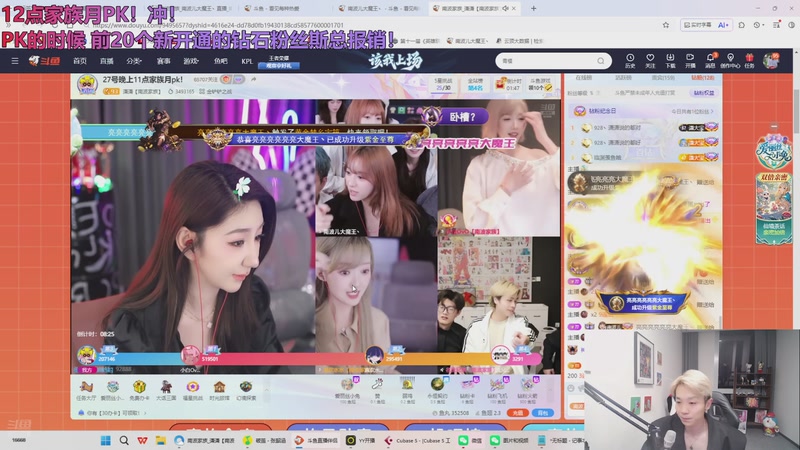Open the 历史 history icon
This screenshot has height=450, width=800.
[630, 61]
